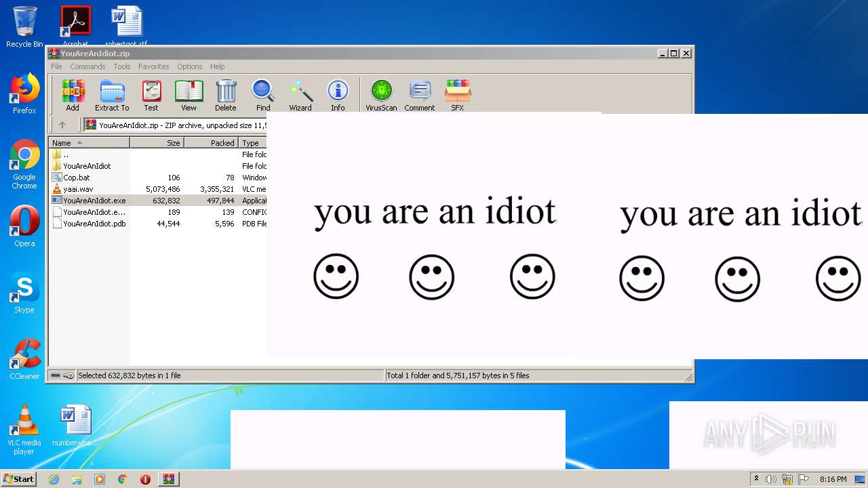The image size is (868, 488).
Task: Click the CCleaner desktop icon
Action: click(24, 359)
